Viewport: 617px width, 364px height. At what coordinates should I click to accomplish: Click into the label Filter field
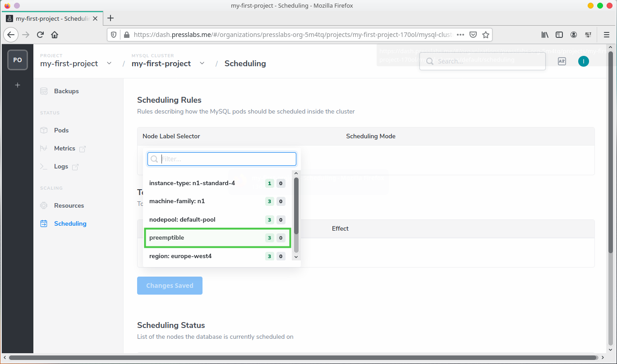[222, 159]
